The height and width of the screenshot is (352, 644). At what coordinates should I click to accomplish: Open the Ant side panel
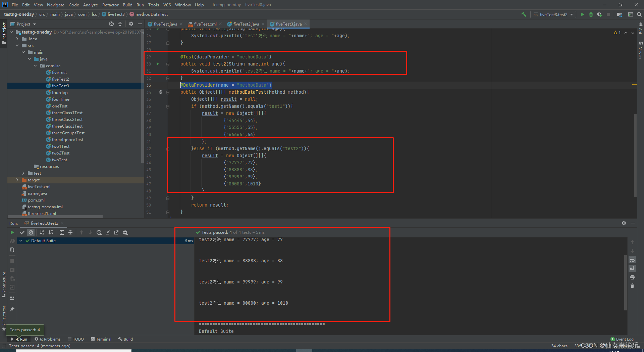pos(640,28)
